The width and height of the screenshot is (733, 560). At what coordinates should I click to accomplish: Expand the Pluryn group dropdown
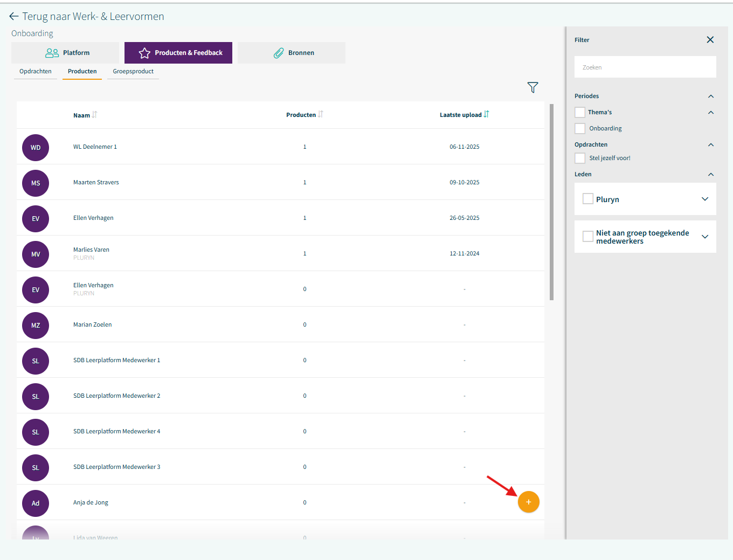704,199
